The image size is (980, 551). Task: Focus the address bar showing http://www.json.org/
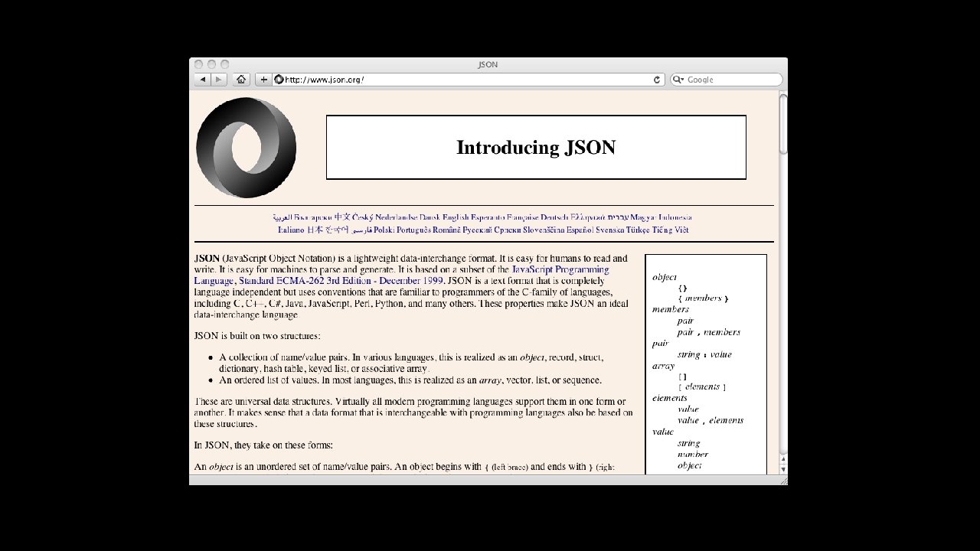point(467,80)
